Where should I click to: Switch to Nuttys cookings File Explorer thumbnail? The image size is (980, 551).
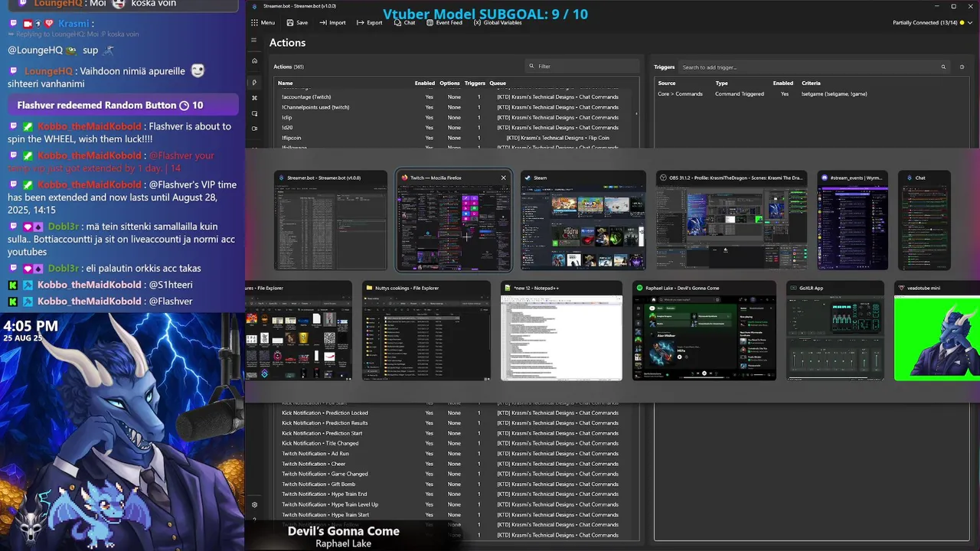coord(426,331)
